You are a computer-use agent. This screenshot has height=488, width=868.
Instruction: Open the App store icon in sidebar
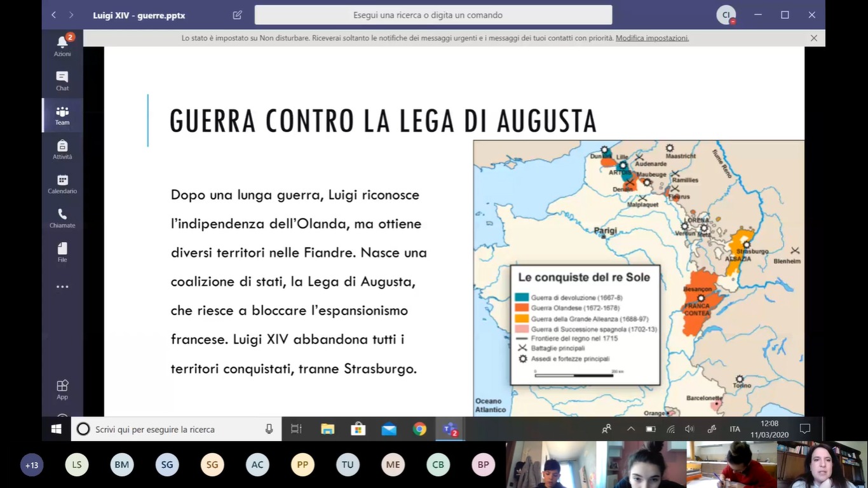(x=62, y=389)
